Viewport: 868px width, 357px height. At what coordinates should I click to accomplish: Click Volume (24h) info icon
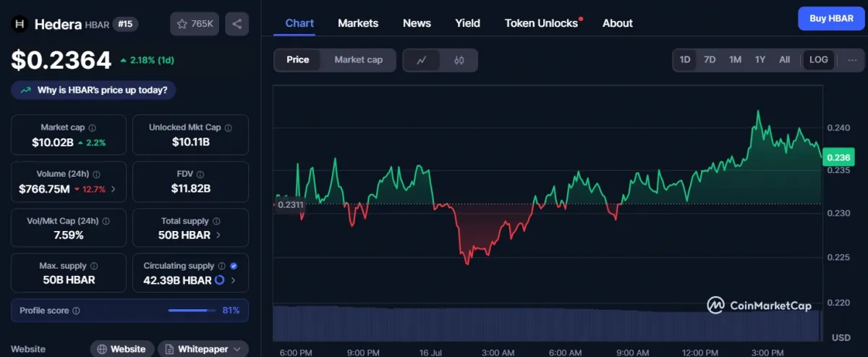[x=97, y=175]
